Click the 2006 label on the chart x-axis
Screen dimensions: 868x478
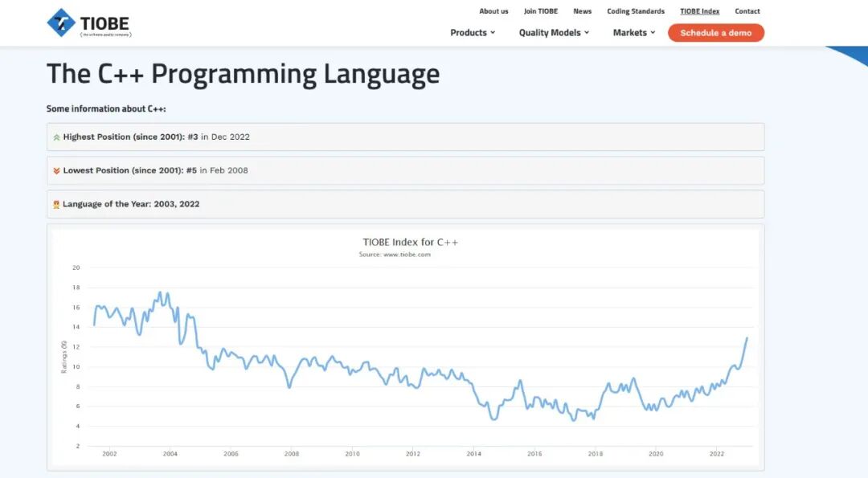click(231, 454)
